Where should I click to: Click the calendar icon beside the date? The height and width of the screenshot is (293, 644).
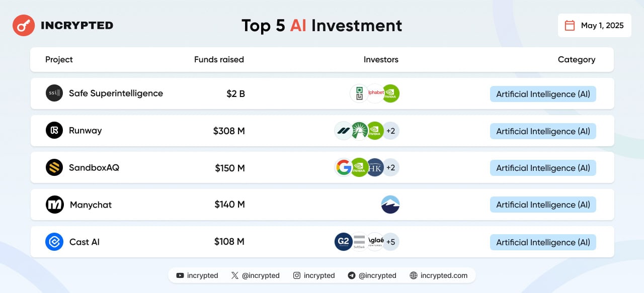pos(570,26)
